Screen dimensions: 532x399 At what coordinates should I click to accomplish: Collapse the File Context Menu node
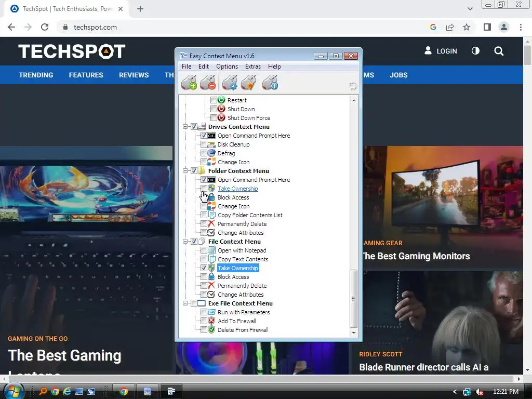(185, 241)
